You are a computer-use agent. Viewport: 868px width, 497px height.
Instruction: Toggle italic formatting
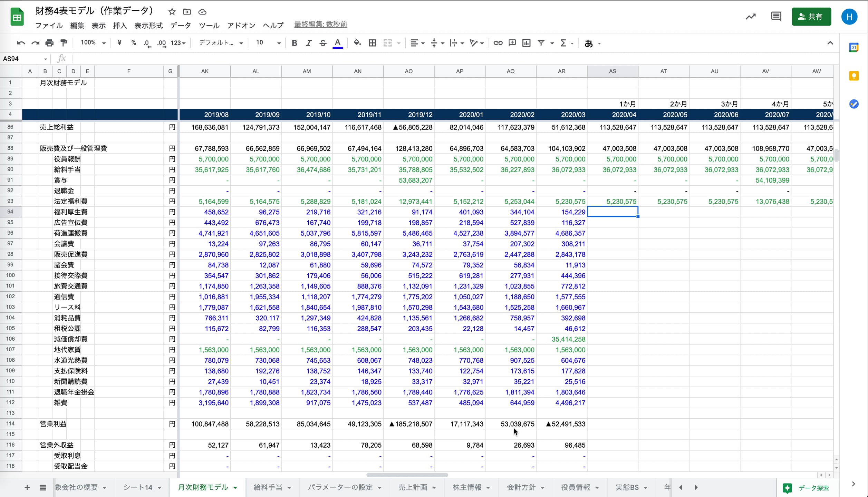click(308, 43)
